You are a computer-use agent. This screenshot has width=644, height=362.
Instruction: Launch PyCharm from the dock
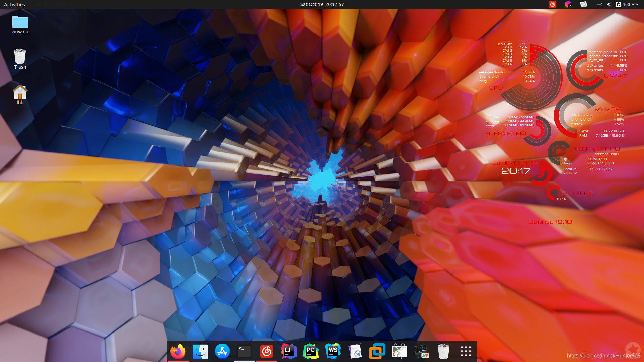point(311,351)
